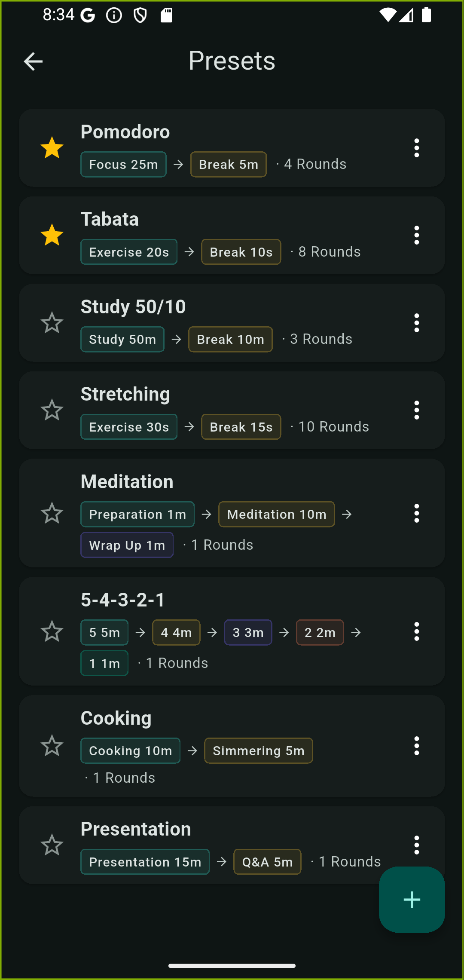Viewport: 464px width, 980px height.
Task: Open more options for Tabata preset
Action: (x=416, y=235)
